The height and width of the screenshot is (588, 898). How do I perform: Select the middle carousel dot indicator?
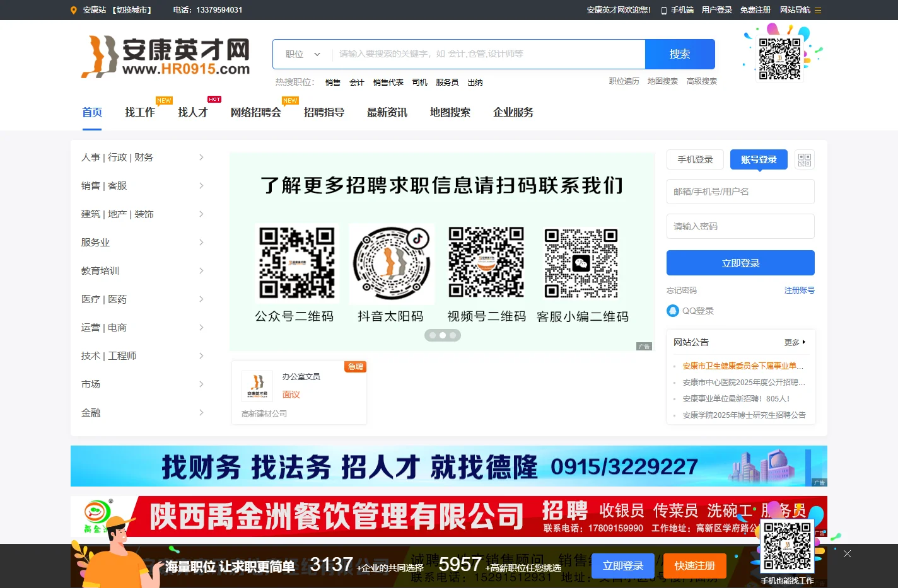[443, 335]
